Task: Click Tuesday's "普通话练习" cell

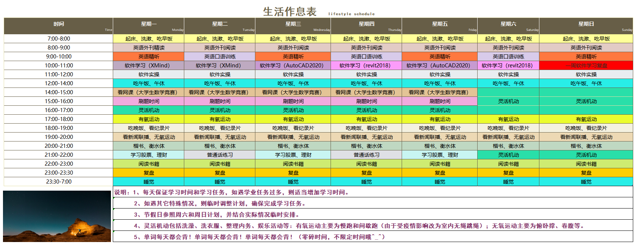Action: click(x=220, y=155)
